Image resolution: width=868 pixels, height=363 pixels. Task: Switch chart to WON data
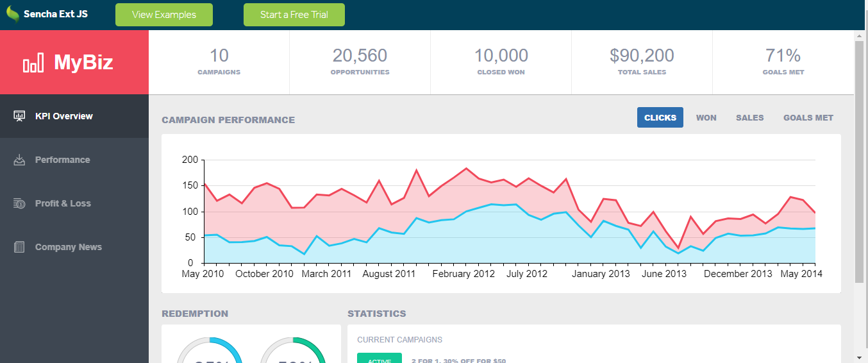[x=706, y=117]
